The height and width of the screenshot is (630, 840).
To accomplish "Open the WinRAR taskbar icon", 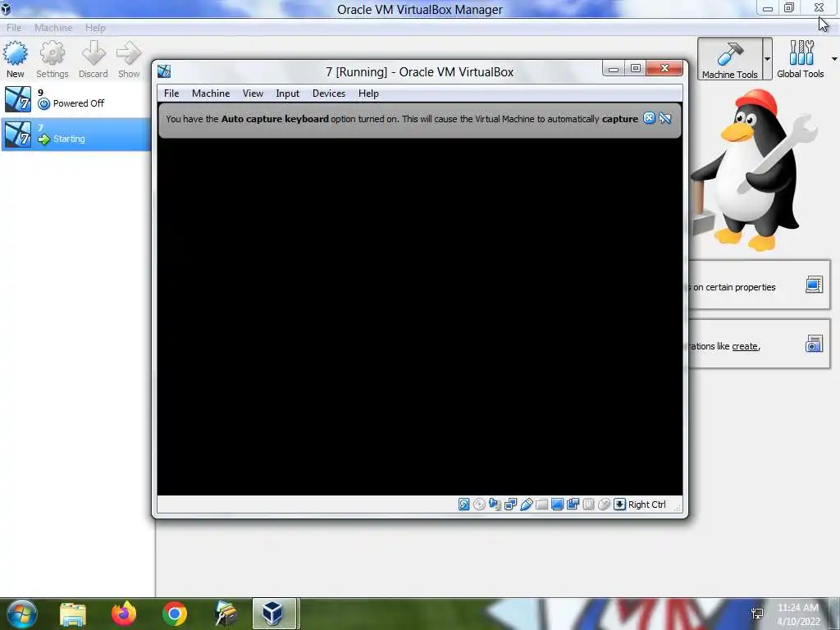I will click(x=226, y=614).
